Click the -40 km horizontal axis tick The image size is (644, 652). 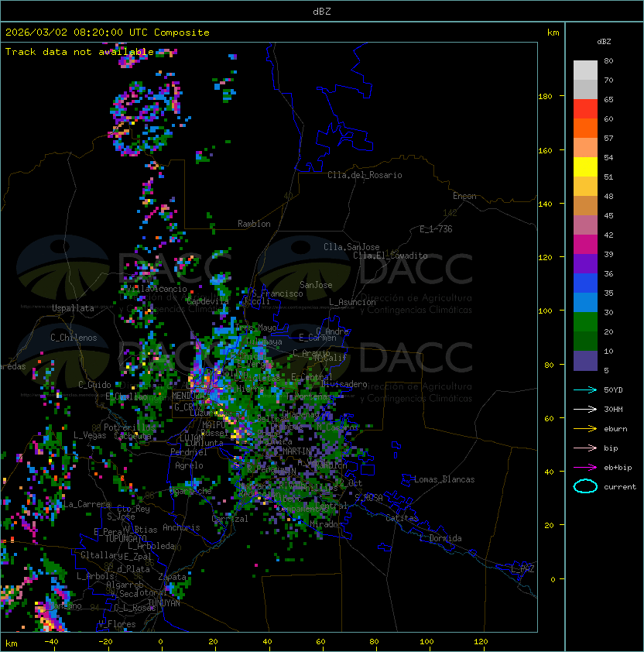pos(51,642)
